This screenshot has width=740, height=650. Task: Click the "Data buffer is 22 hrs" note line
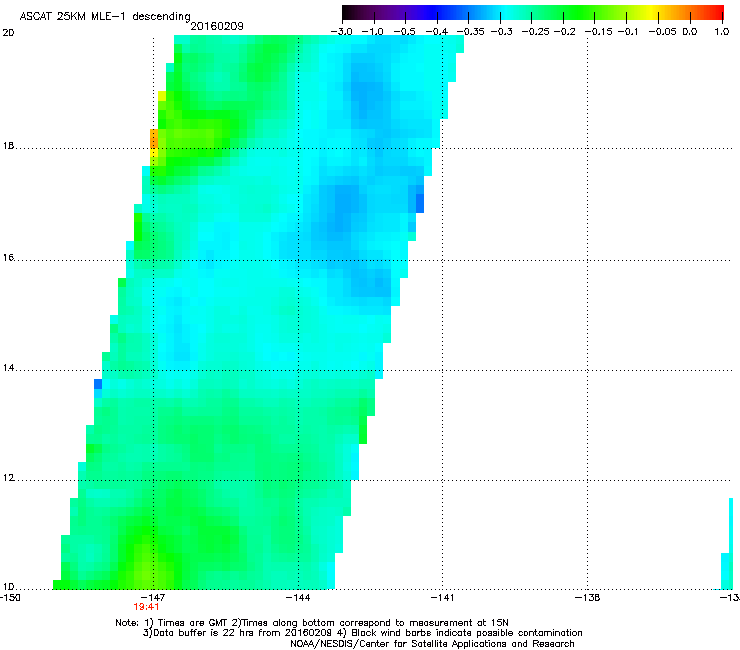362,633
